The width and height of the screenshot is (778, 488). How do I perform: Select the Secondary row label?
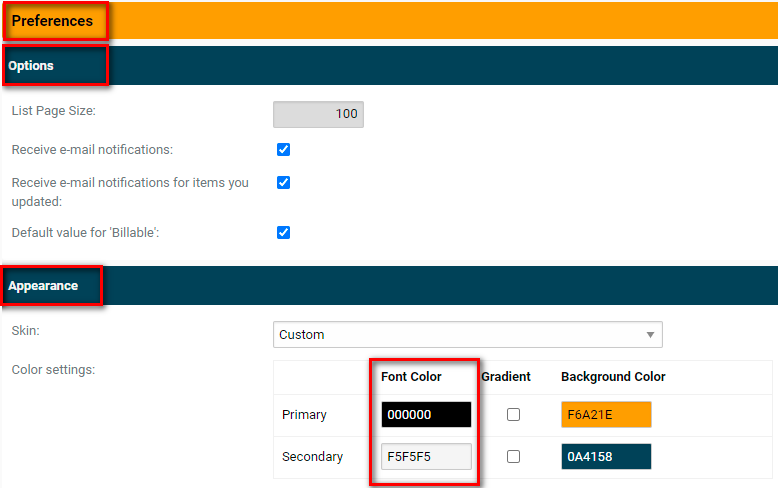point(313,456)
